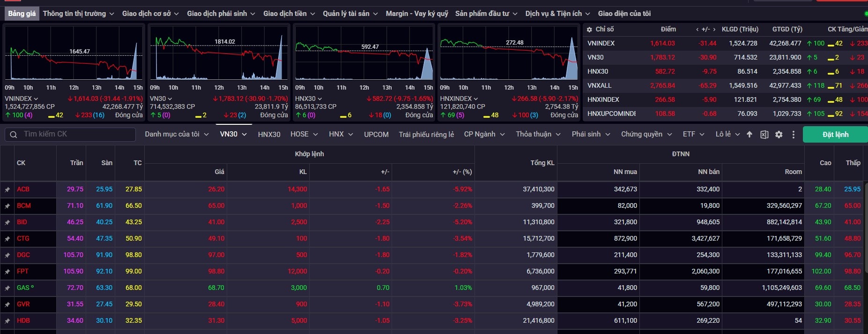The height and width of the screenshot is (334, 868).
Task: Click the CK column header
Action: click(x=21, y=163)
